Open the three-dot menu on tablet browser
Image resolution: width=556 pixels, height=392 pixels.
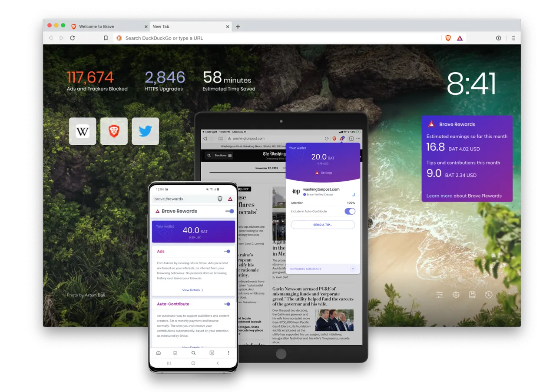point(358,139)
